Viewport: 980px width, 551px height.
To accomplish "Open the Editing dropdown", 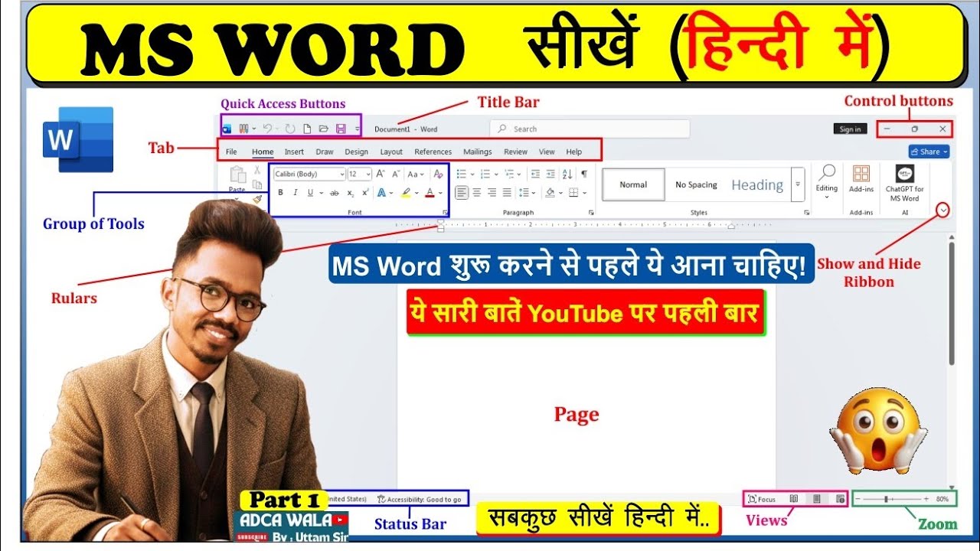I will pyautogui.click(x=827, y=180).
